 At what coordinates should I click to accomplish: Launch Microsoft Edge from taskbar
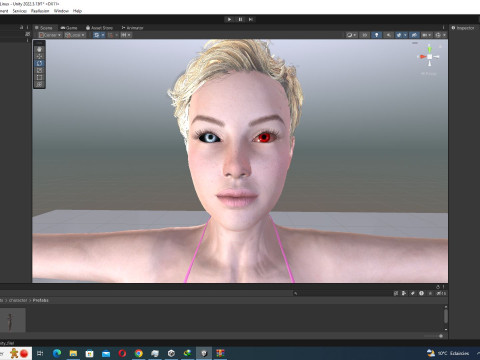point(57,353)
